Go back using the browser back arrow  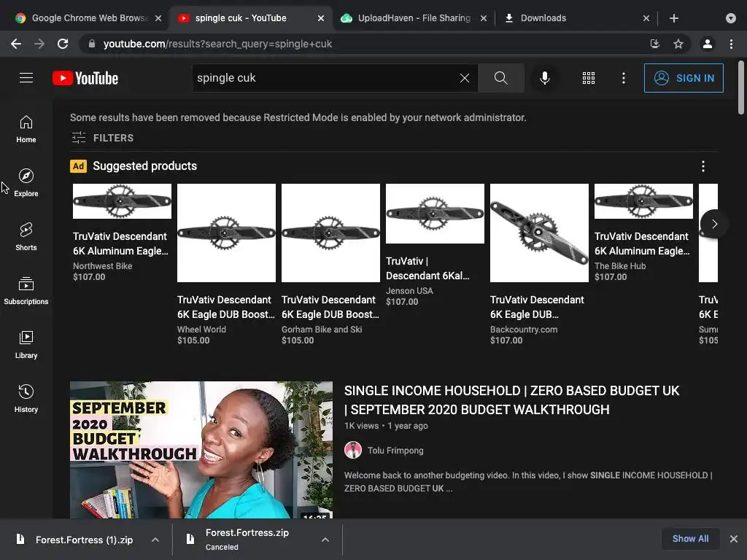pos(16,44)
